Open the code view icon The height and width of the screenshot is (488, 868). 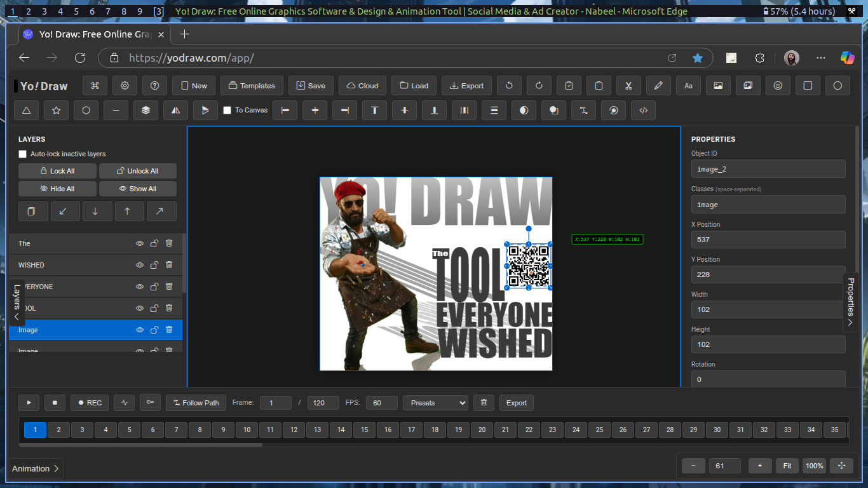(643, 110)
